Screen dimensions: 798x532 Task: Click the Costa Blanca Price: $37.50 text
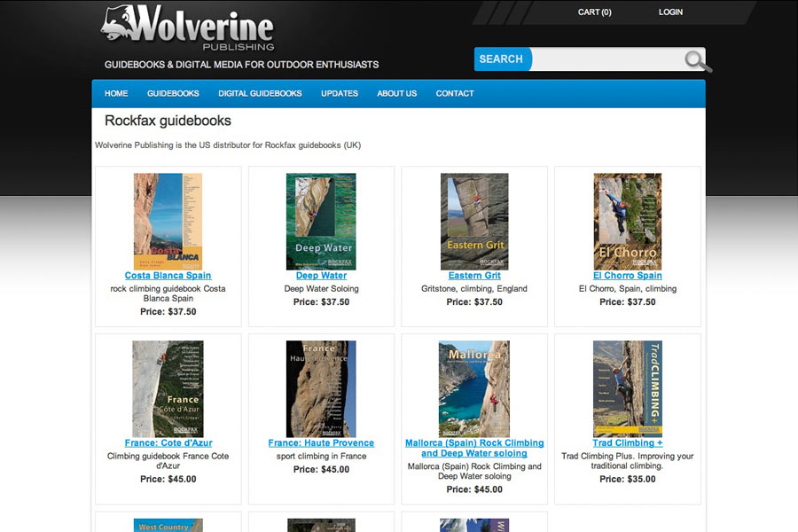pyautogui.click(x=168, y=311)
